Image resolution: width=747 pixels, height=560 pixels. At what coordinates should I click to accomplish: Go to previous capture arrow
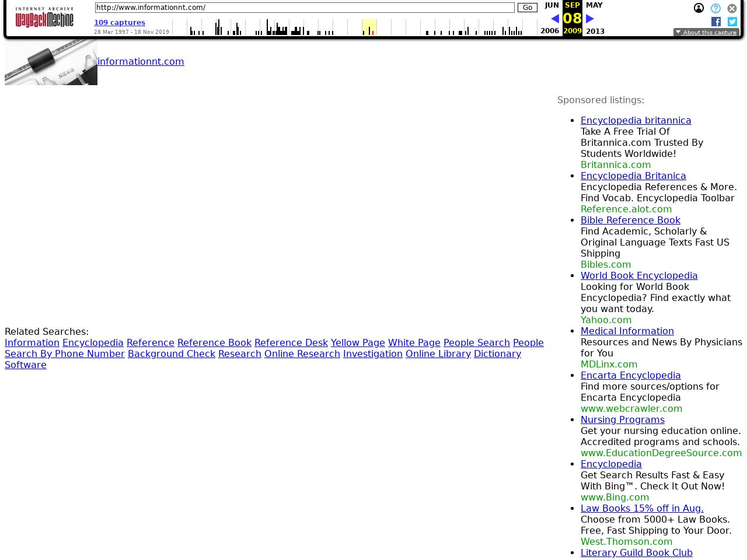pos(554,19)
